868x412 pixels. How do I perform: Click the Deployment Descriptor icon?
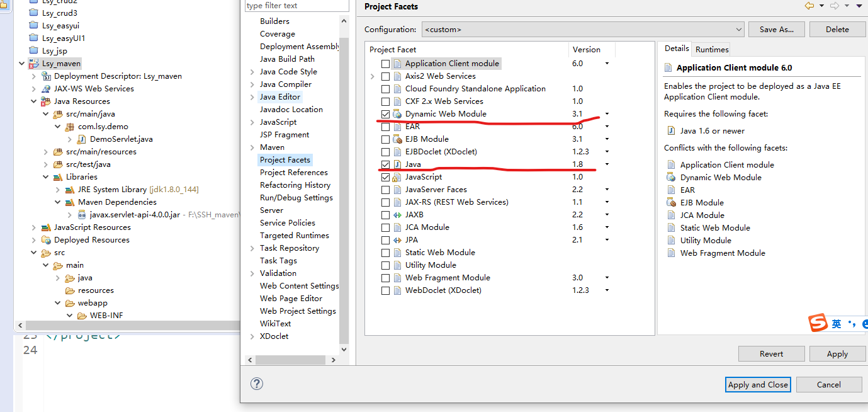pyautogui.click(x=46, y=76)
